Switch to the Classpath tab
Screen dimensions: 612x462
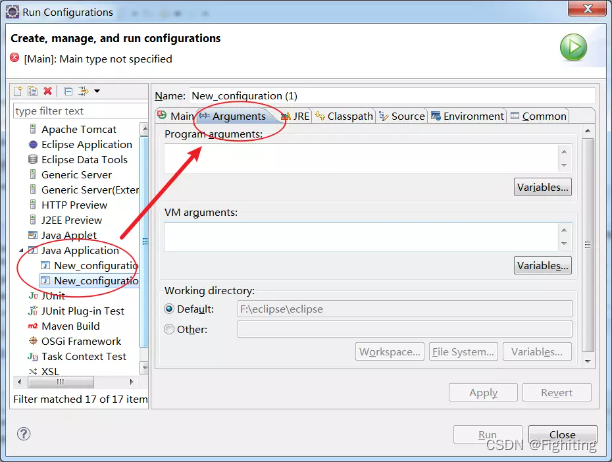(x=344, y=116)
